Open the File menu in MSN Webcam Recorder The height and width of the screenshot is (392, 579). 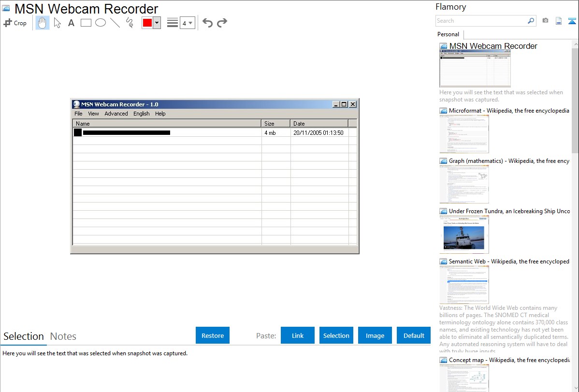click(78, 114)
